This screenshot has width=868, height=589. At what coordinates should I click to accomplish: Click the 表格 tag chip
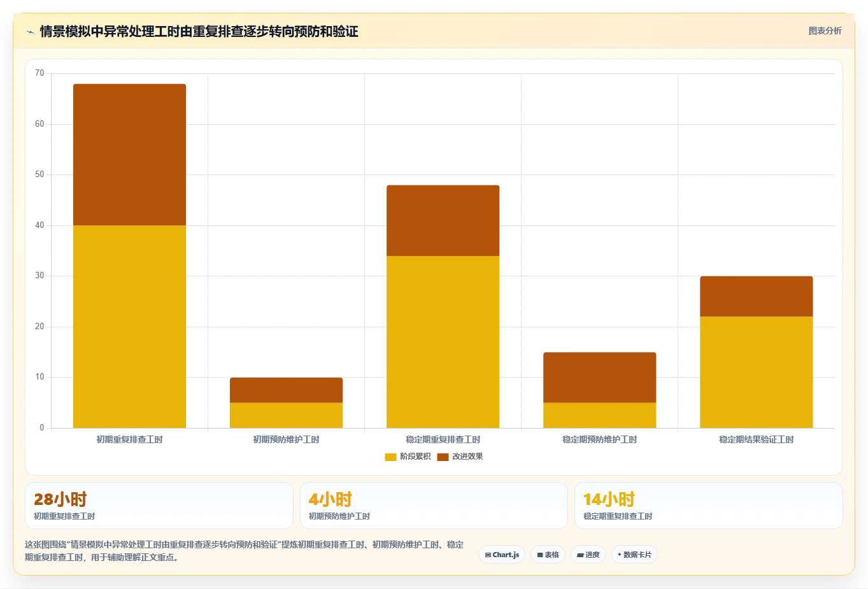[x=548, y=555]
